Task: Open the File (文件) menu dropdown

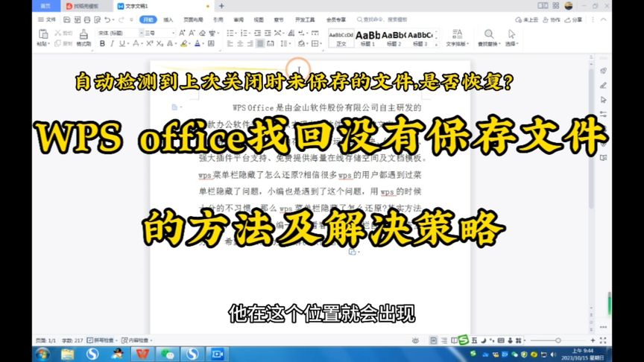Action: pyautogui.click(x=49, y=20)
